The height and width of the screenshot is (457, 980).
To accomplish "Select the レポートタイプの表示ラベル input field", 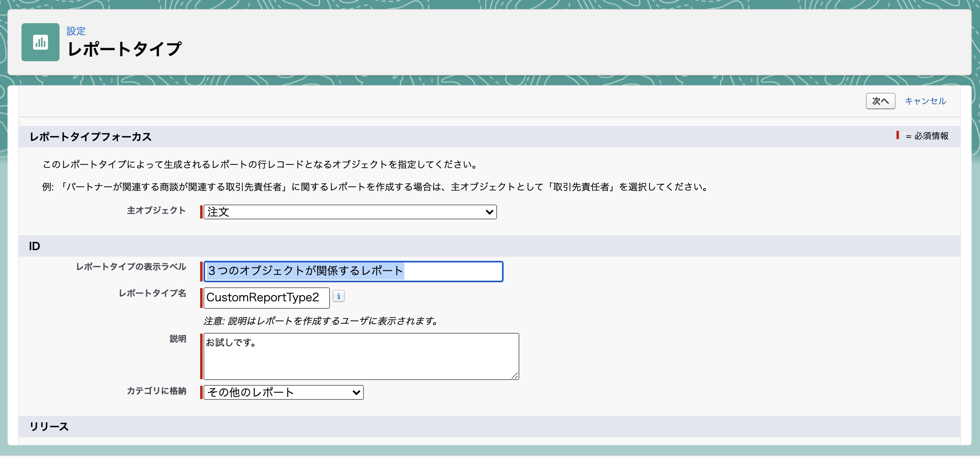I will pos(352,271).
